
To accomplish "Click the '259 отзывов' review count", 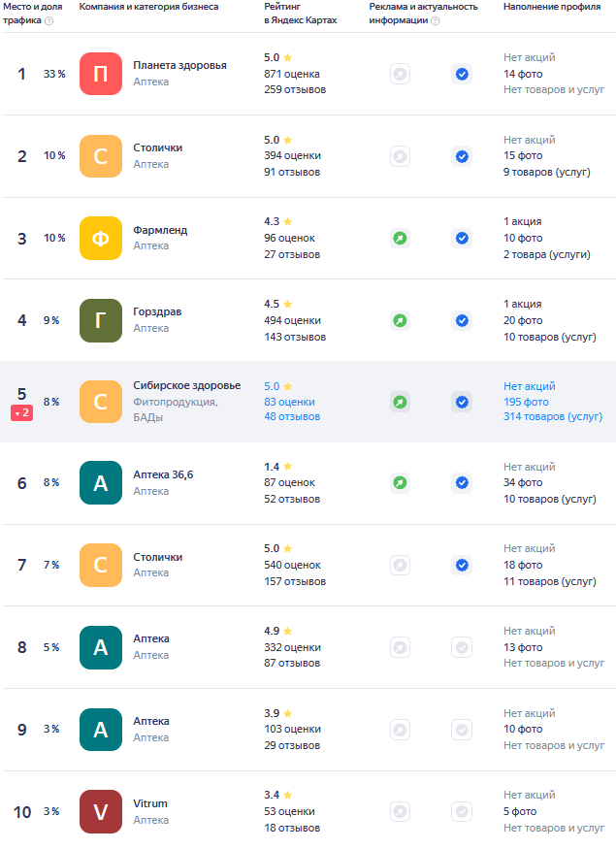I will click(x=295, y=90).
